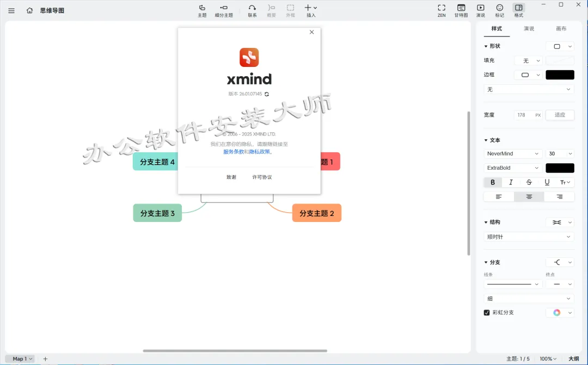The width and height of the screenshot is (588, 365).
Task: Pick the black text color swatch
Action: click(560, 168)
